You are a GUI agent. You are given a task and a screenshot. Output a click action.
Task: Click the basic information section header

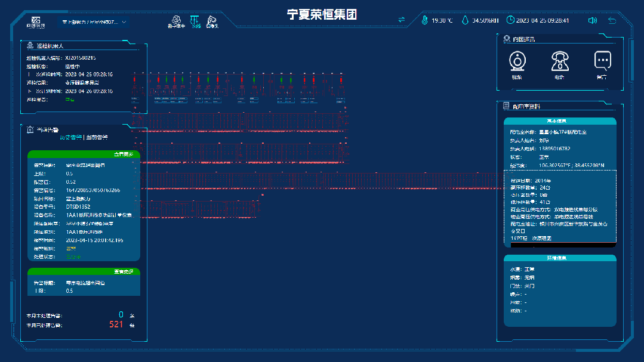pos(560,121)
